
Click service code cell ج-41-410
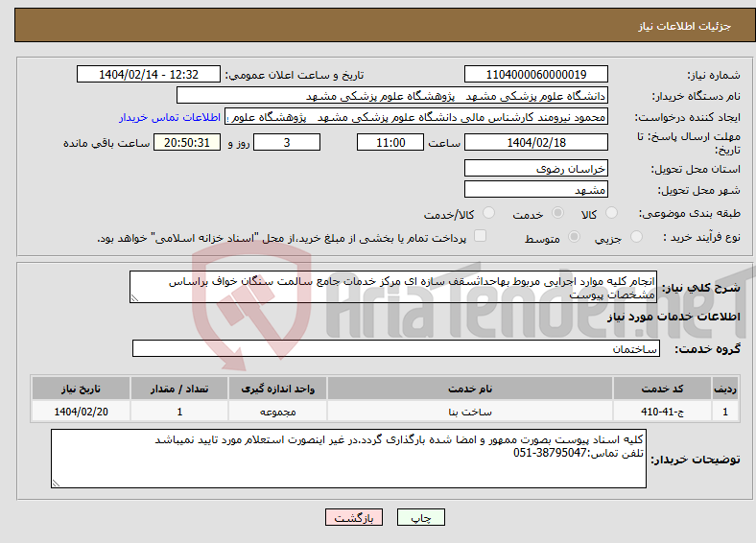(663, 412)
